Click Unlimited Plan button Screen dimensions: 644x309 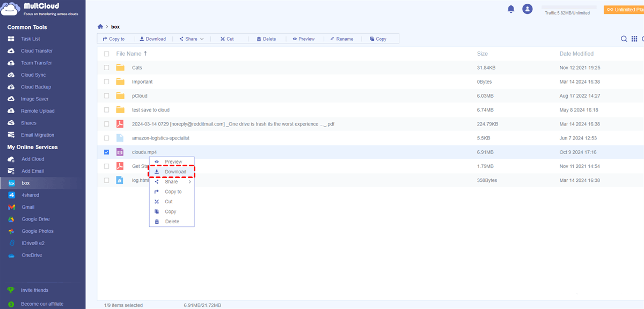[x=624, y=9]
